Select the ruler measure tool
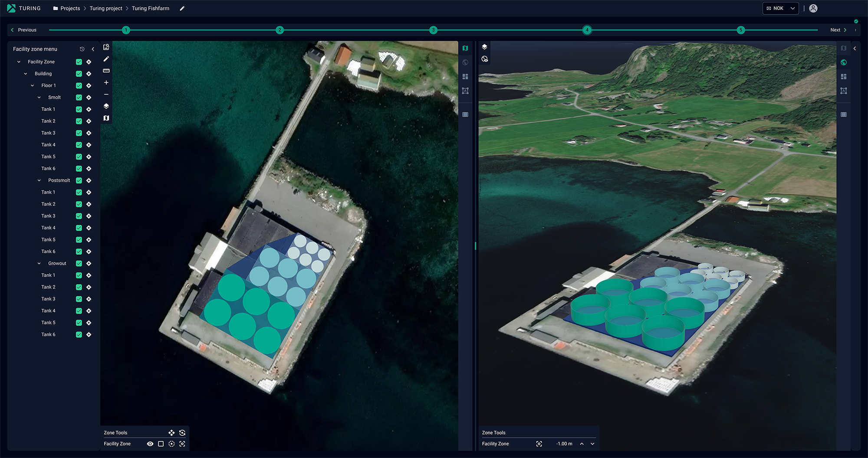This screenshot has height=458, width=868. (x=106, y=71)
